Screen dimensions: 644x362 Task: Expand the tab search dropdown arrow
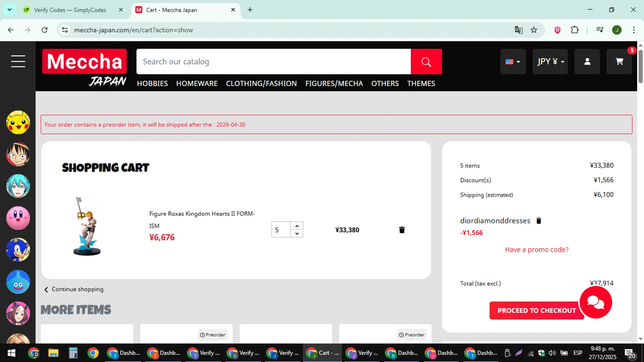click(9, 9)
